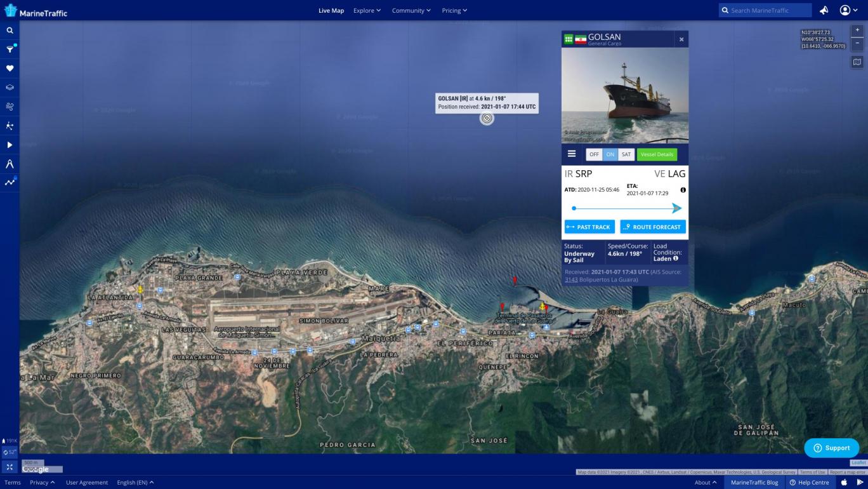This screenshot has height=489, width=868.
Task: Click the yellow anchored vessel marker near Playa Grande
Action: [140, 290]
